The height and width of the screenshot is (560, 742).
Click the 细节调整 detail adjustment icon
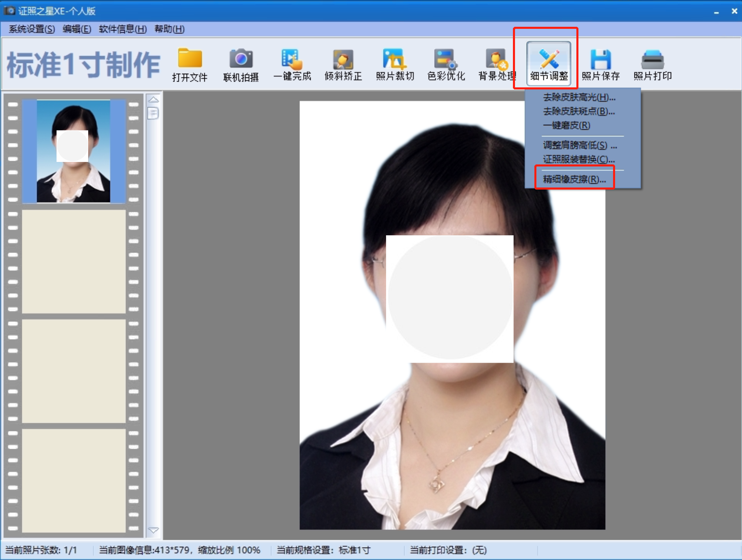pyautogui.click(x=548, y=62)
